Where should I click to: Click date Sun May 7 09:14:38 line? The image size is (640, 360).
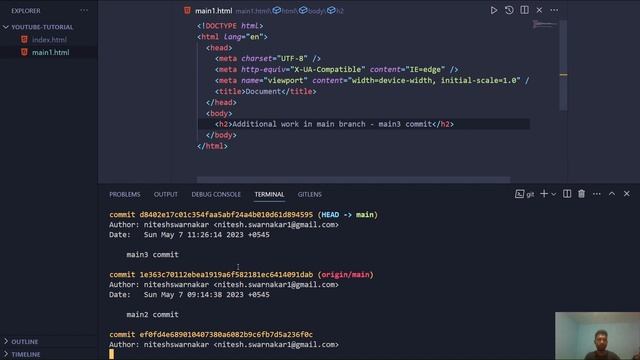189,295
